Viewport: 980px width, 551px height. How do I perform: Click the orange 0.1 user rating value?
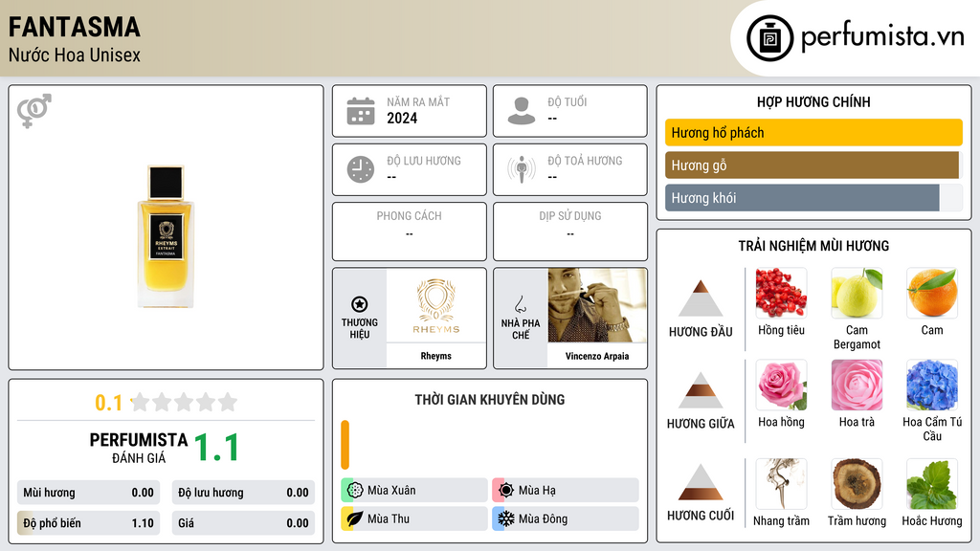(x=108, y=403)
